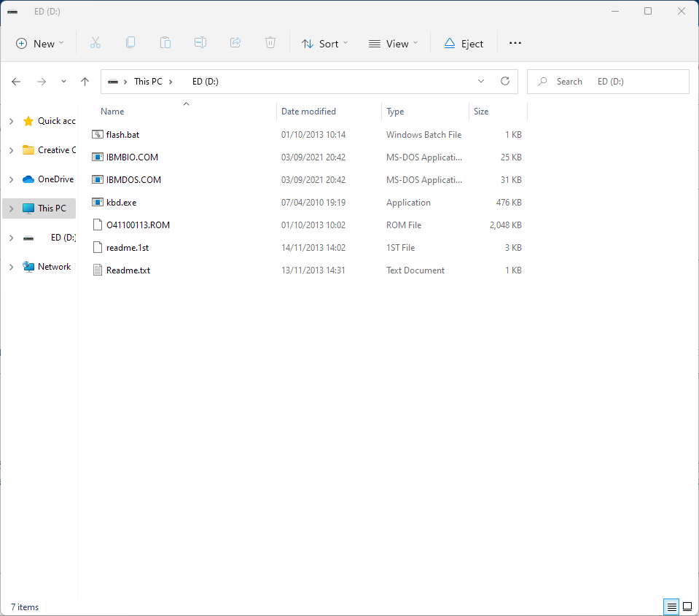Screen dimensions: 699x616
Task: Open the New item dropdown
Action: click(40, 44)
